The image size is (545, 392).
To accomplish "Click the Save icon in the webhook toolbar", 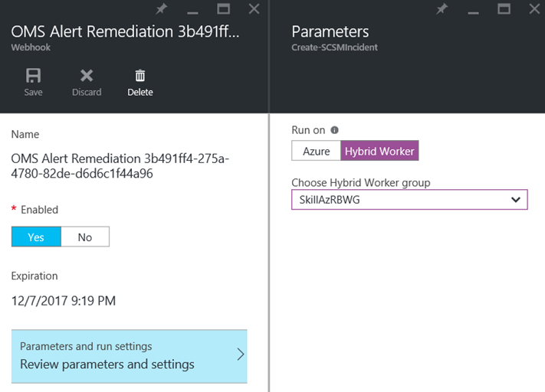I will [33, 77].
